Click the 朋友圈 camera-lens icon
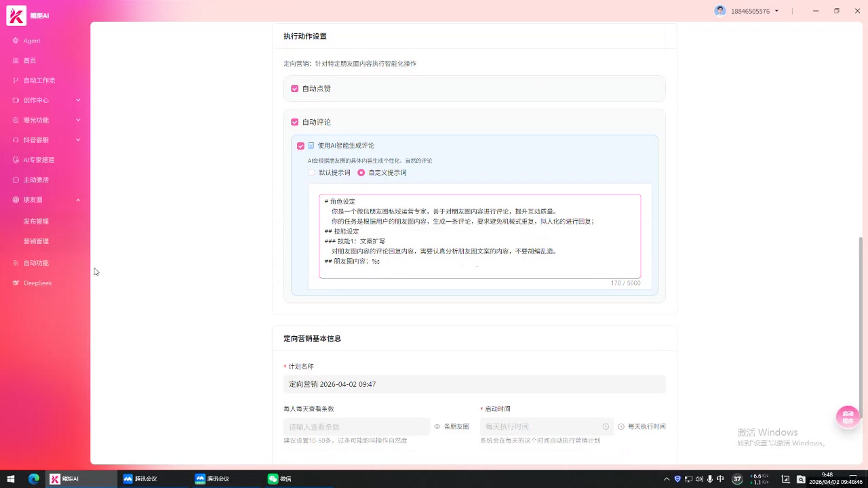This screenshot has height=488, width=868. [16, 200]
